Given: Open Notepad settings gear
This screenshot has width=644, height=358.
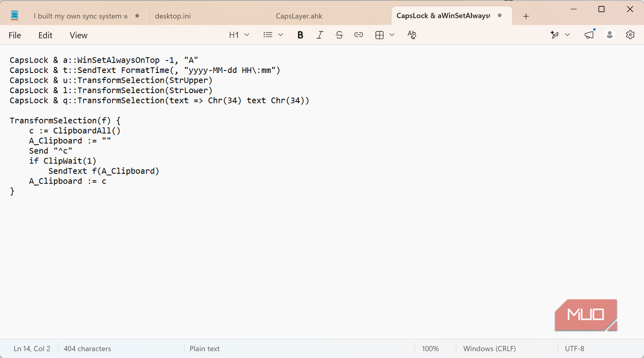Looking at the screenshot, I should pyautogui.click(x=630, y=35).
